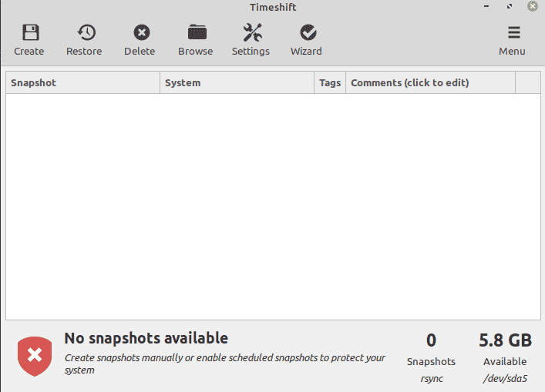Screen dimensions: 545x392
Task: Click the red shield status icon
Action: (x=35, y=356)
